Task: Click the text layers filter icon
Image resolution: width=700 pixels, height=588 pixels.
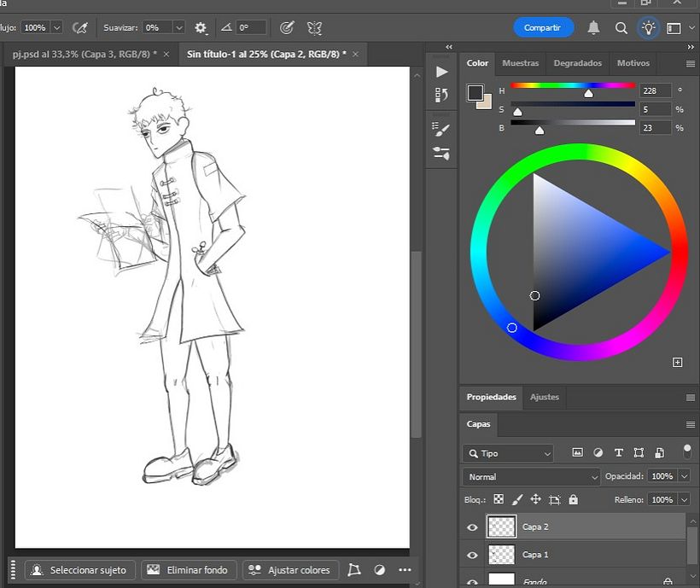Action: [617, 452]
